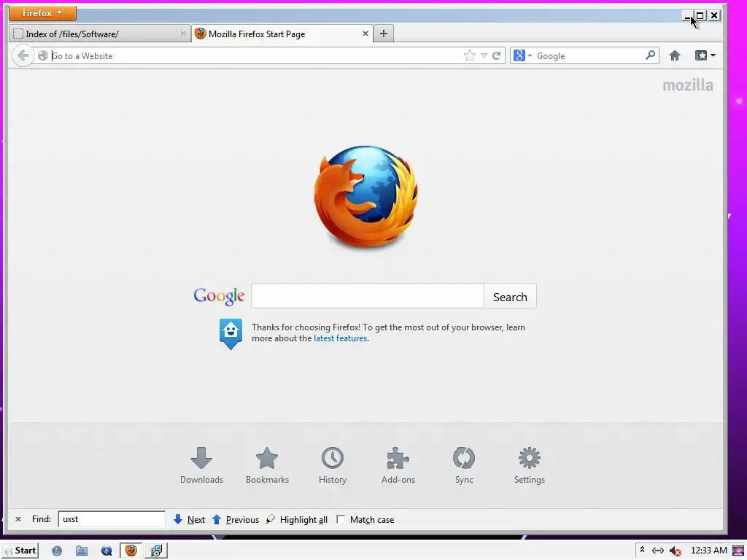Click the Find text field containing uxst
This screenshot has height=560, width=747.
point(112,519)
